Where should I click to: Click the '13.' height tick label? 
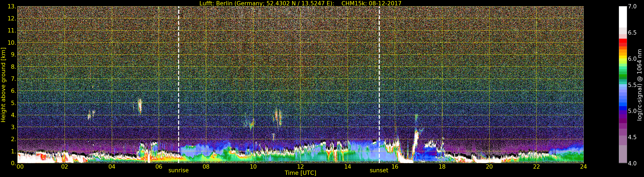tap(12, 6)
